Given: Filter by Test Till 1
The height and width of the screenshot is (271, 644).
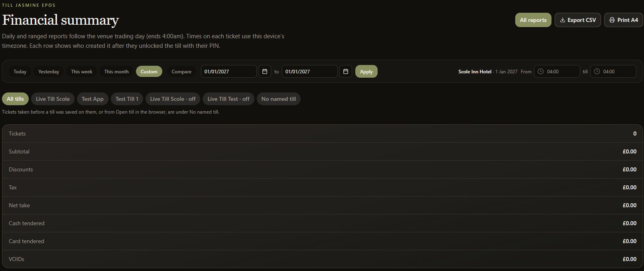Looking at the screenshot, I should click(127, 99).
